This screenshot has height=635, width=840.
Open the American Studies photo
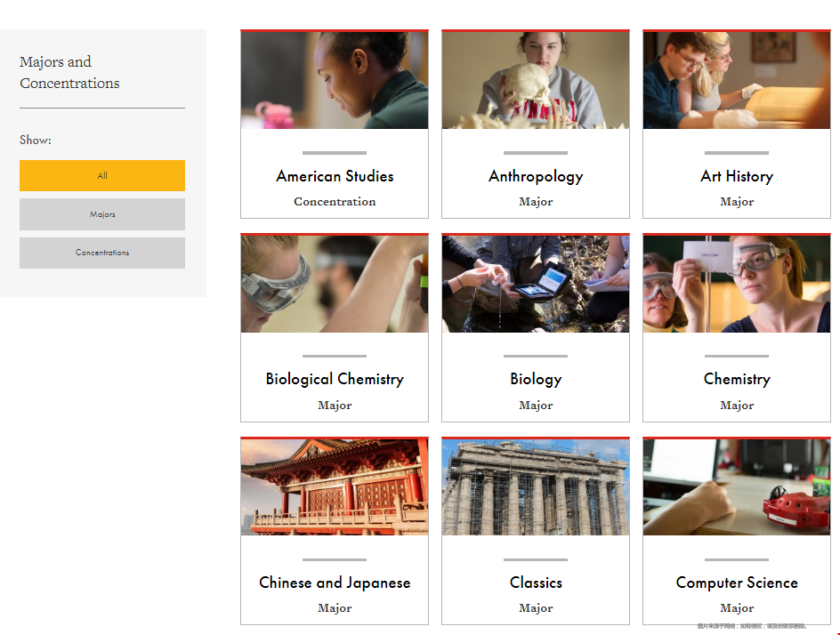pyautogui.click(x=335, y=80)
